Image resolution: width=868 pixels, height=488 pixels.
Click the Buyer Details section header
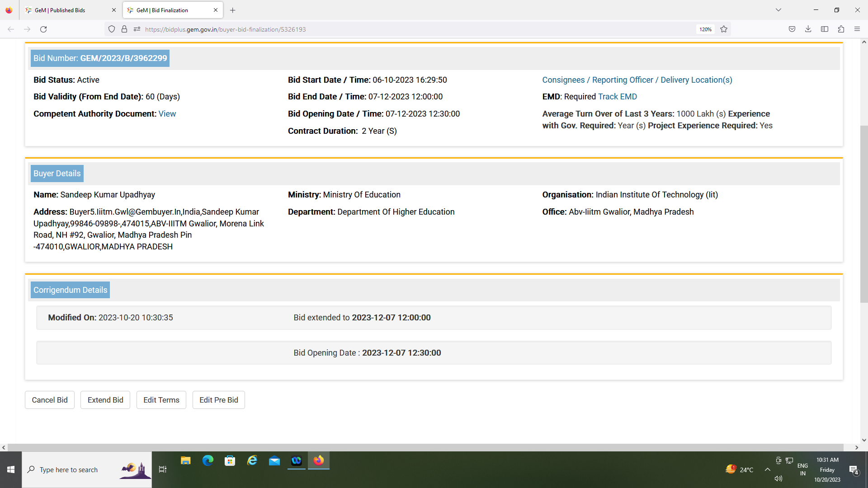coord(57,174)
